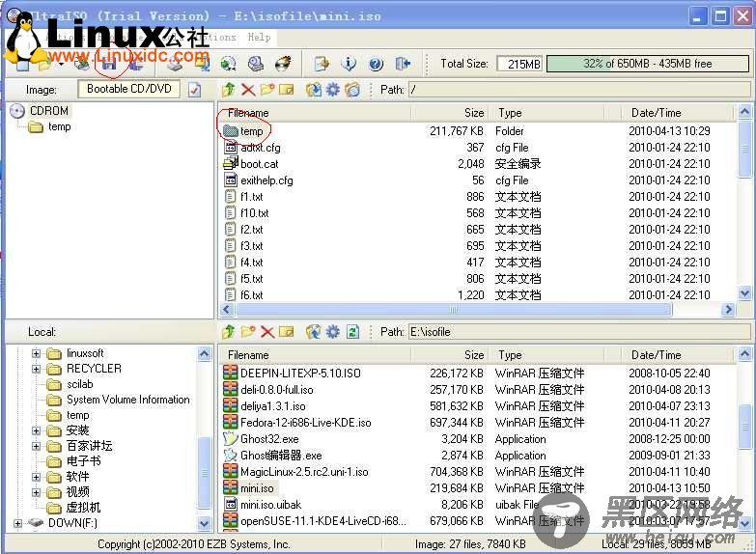The image size is (756, 554).
Task: Click the Convert image format toolbar icon
Action: click(228, 64)
